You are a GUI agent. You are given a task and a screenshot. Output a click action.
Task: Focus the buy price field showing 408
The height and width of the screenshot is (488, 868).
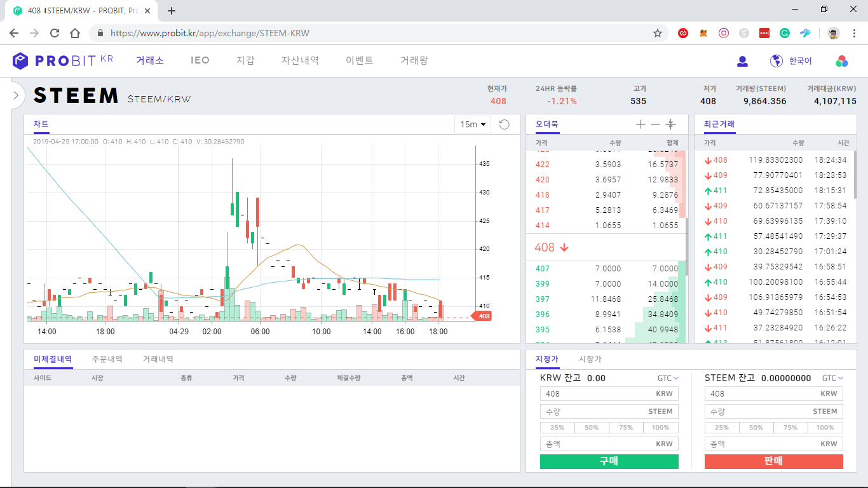pyautogui.click(x=609, y=394)
